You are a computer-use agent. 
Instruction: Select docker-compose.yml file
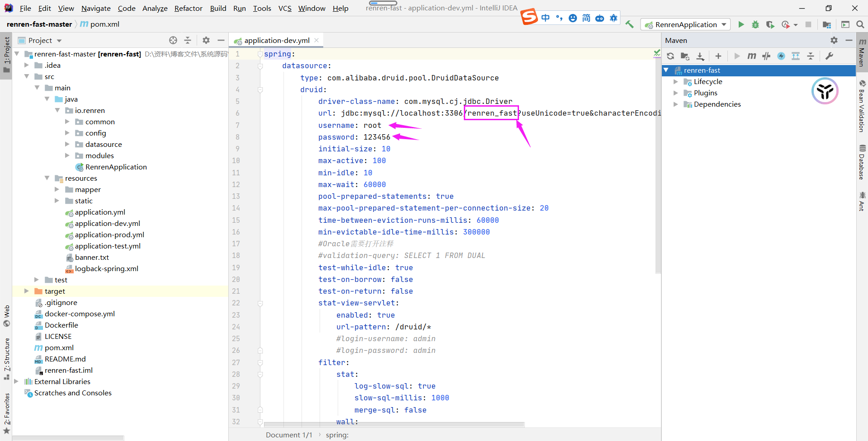point(80,314)
